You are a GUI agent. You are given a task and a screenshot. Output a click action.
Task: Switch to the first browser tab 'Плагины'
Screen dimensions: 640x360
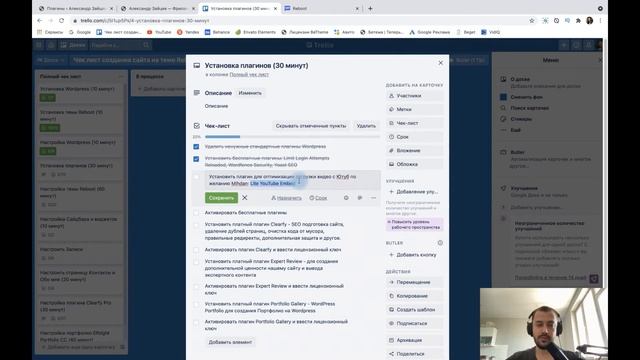tap(75, 9)
